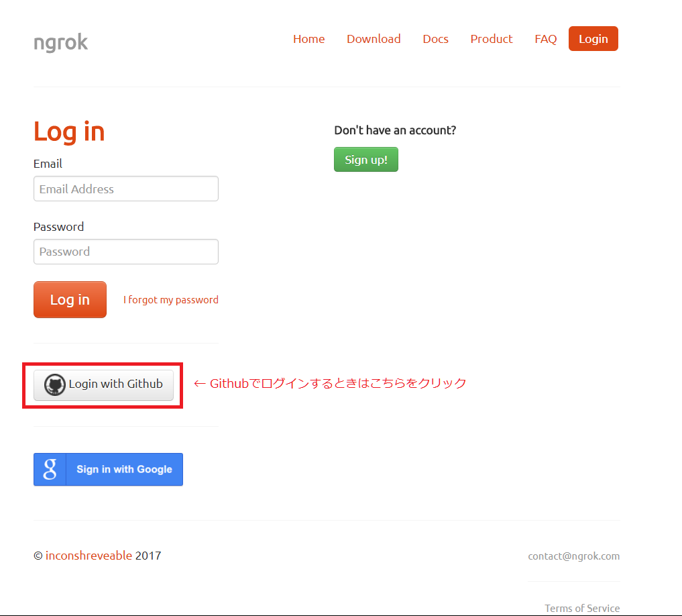682x616 pixels.
Task: Click I forgot my password link
Action: [171, 299]
